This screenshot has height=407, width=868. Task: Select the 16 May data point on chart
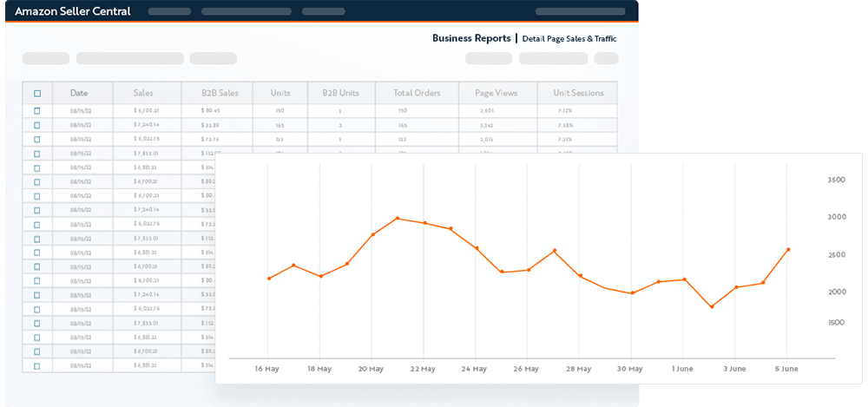(x=269, y=278)
